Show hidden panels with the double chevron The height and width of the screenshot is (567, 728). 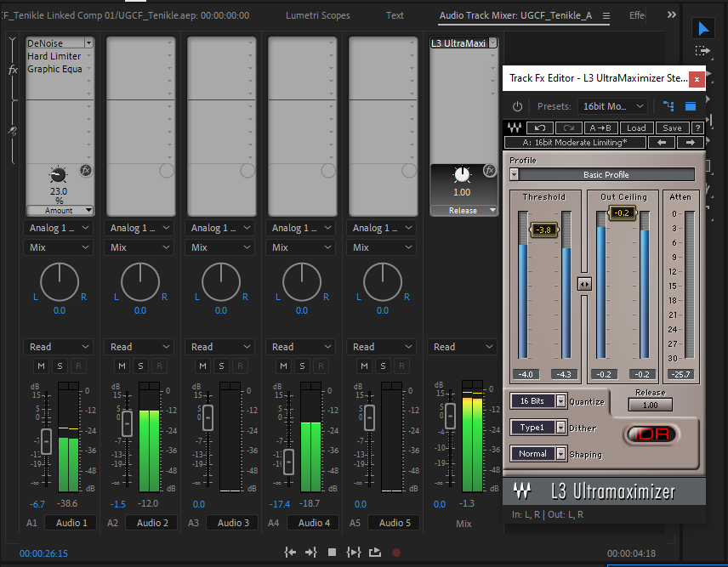(671, 14)
